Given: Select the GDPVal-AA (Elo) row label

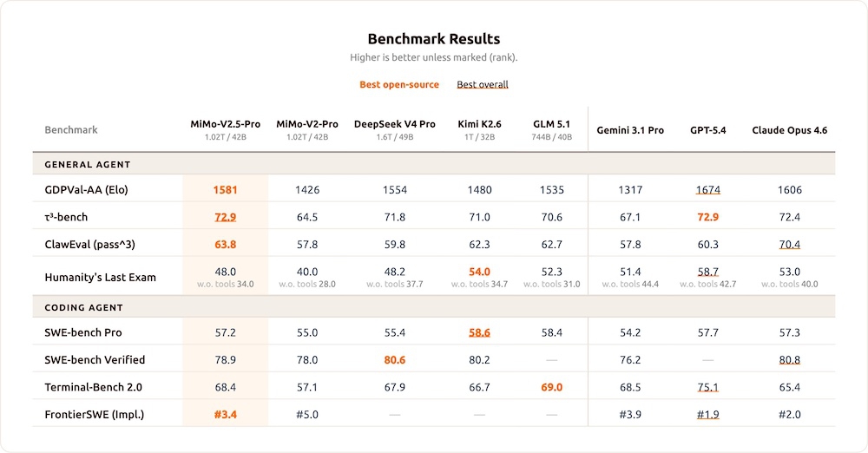Looking at the screenshot, I should (86, 190).
